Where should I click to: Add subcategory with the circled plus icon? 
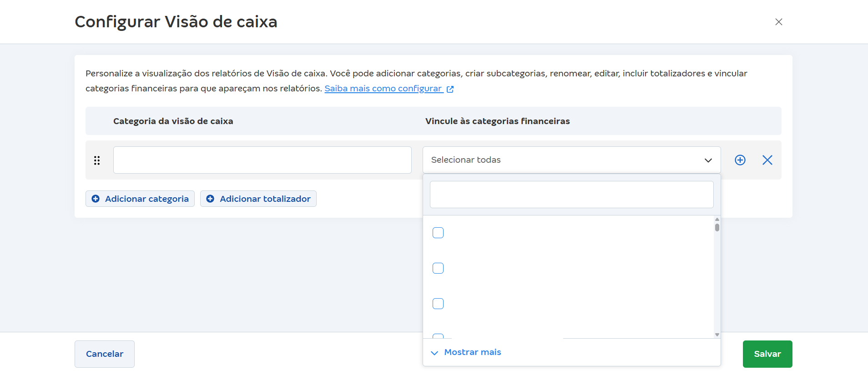740,160
